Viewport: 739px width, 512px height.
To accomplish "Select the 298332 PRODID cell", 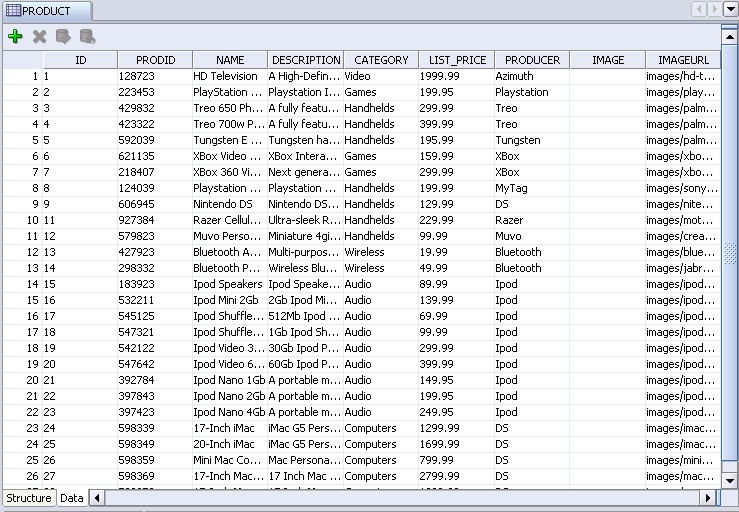I will coord(155,268).
